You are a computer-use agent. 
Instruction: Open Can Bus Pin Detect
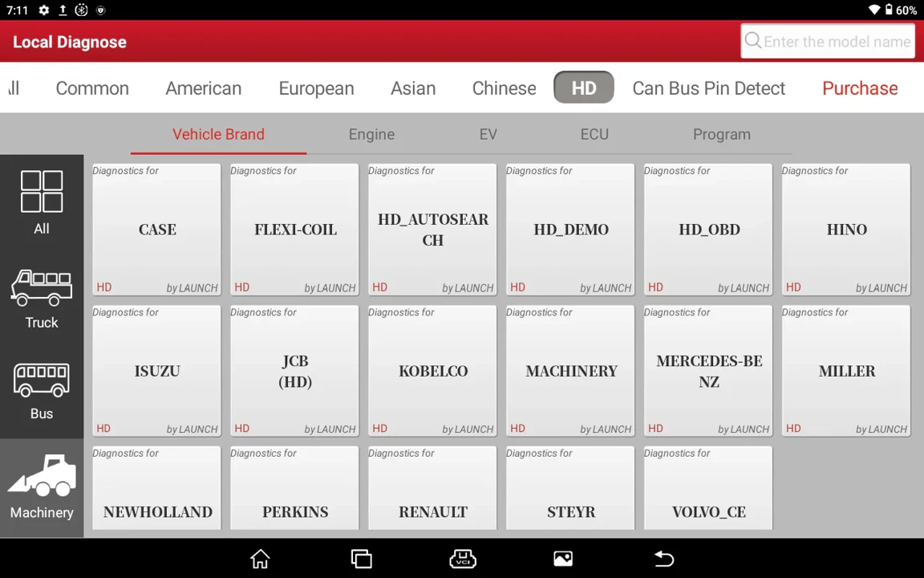[x=709, y=88]
